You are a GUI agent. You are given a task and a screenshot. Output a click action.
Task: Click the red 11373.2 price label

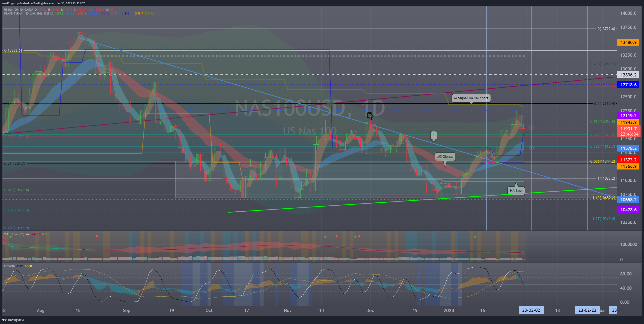(628, 160)
